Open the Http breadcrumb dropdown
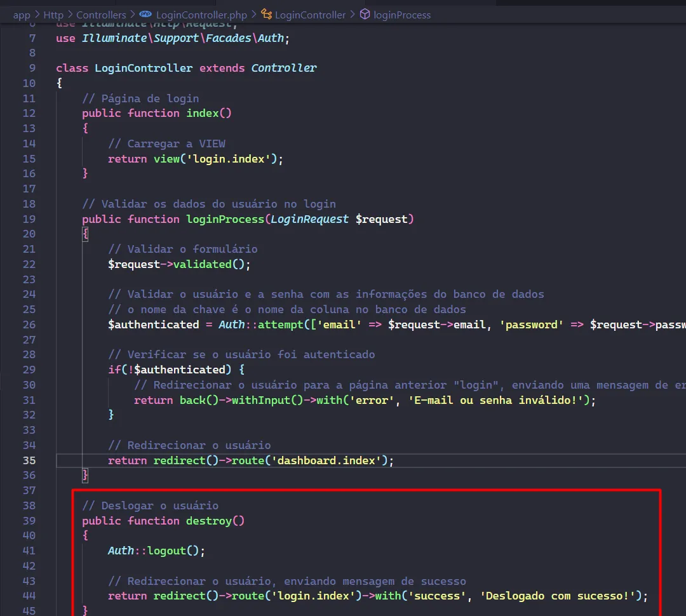The width and height of the screenshot is (686, 616). [53, 14]
